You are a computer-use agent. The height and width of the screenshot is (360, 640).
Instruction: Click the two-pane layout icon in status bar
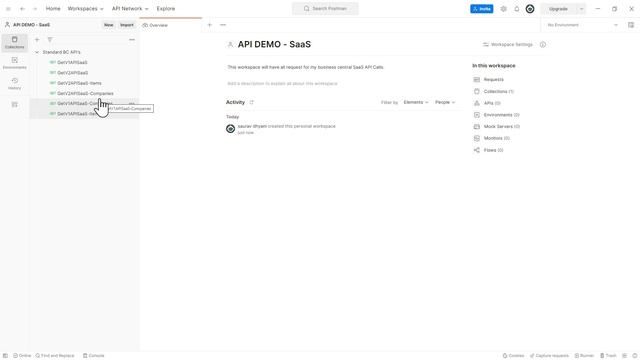[624, 356]
